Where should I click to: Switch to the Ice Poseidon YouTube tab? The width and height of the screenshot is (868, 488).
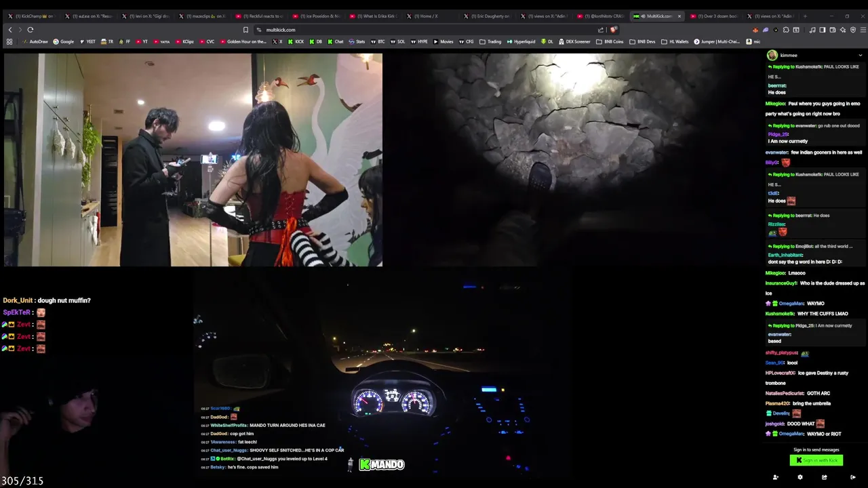(317, 16)
